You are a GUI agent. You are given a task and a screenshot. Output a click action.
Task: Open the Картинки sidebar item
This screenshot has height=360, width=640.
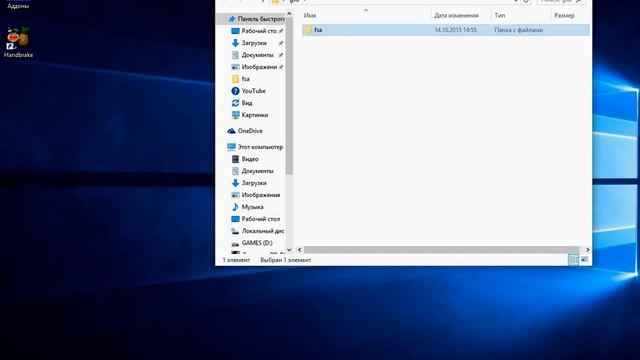pos(250,115)
